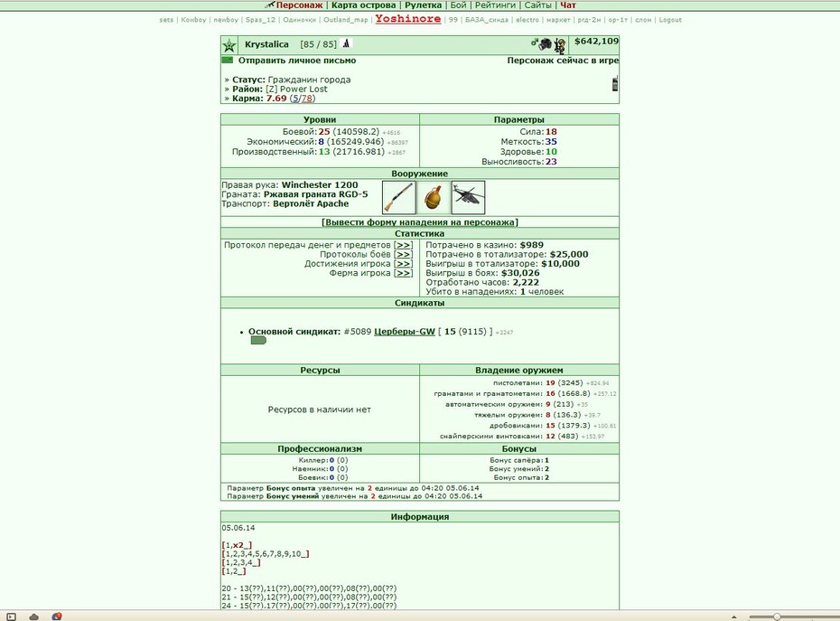This screenshot has height=621, width=840.
Task: Open the camera icon in the player header
Action: click(x=546, y=44)
